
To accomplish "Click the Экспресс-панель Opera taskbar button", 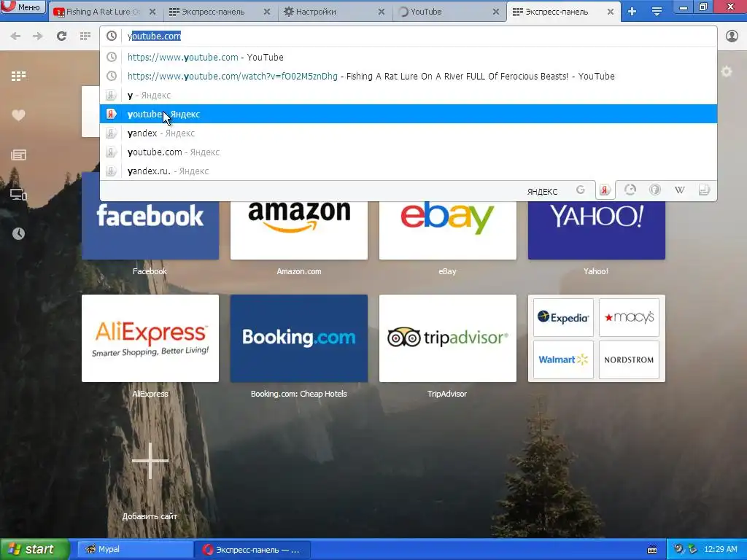I will 252,550.
